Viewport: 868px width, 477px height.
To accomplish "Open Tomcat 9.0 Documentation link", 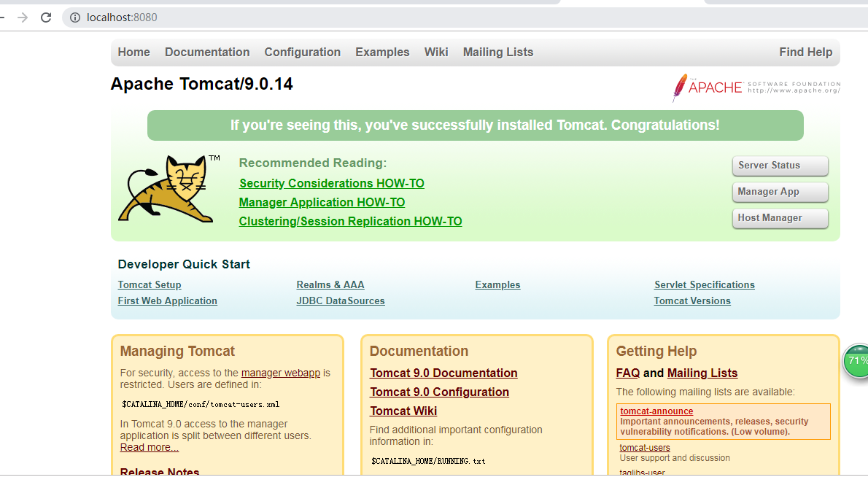I will (x=443, y=373).
